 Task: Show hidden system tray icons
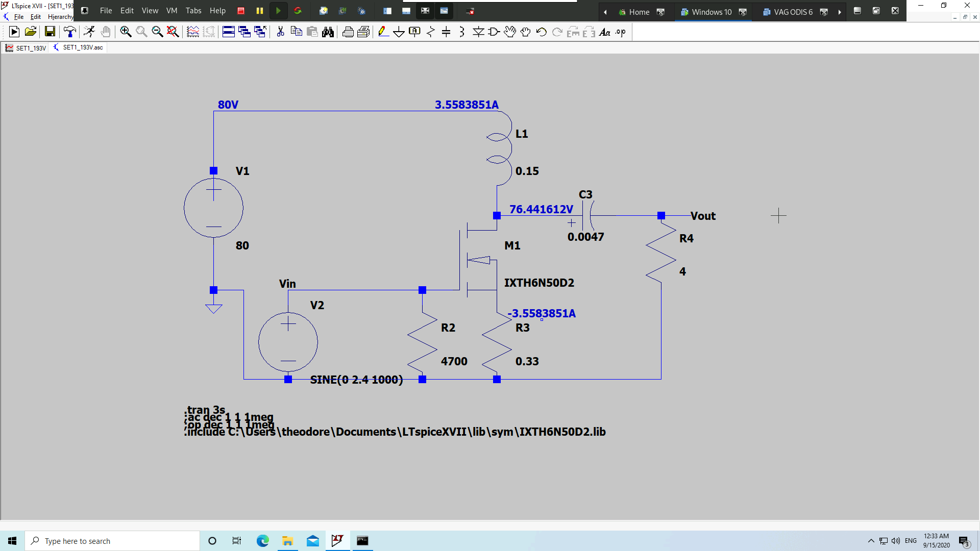click(871, 541)
